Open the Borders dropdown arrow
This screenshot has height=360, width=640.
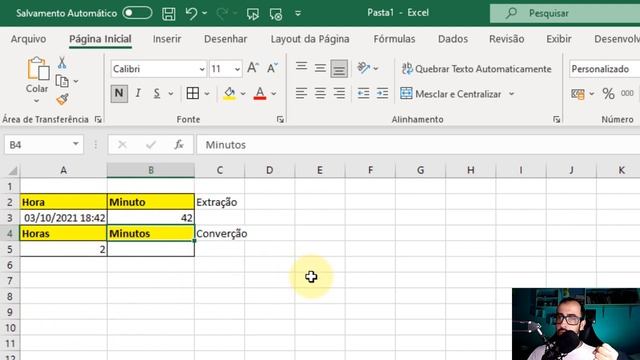point(207,94)
